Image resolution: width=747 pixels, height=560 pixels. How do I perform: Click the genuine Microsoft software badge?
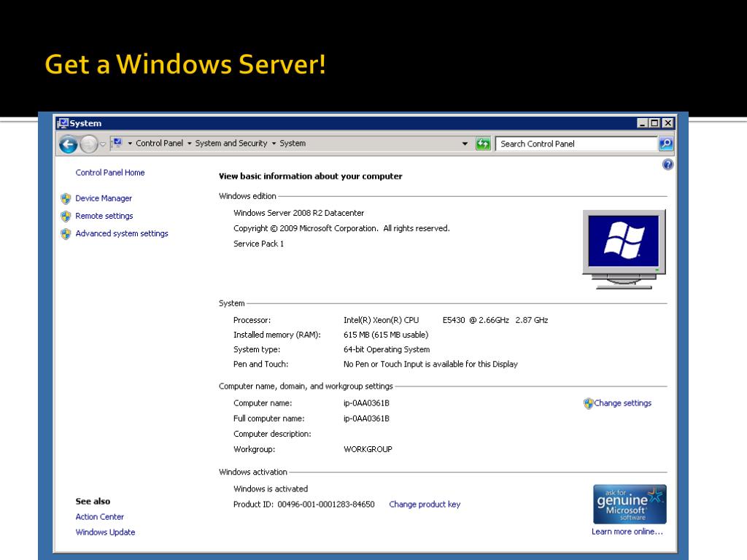(630, 505)
